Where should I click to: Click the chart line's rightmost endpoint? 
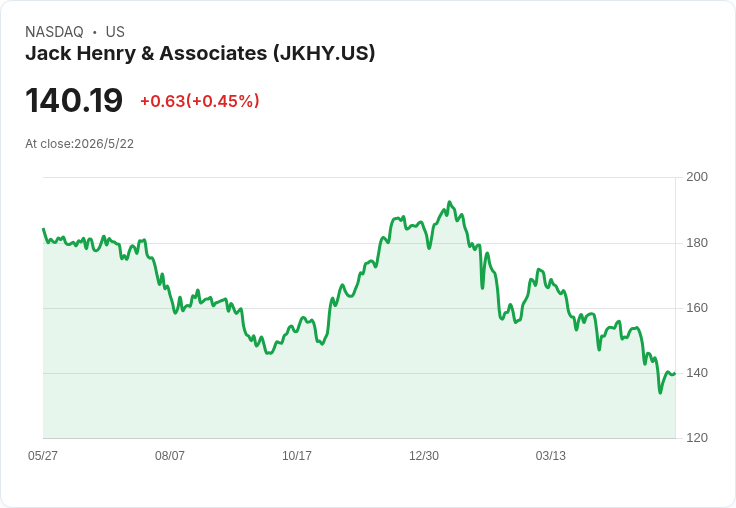[x=675, y=374]
